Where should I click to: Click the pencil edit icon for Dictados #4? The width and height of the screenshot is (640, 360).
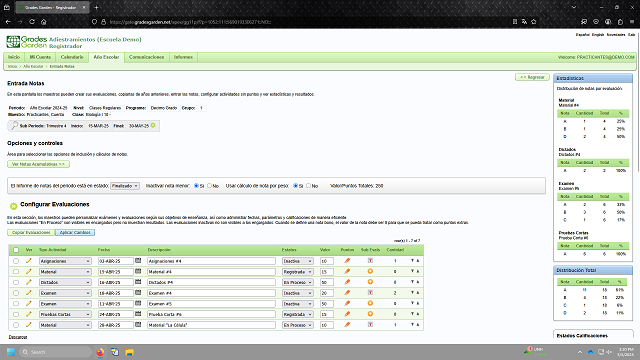click(29, 282)
